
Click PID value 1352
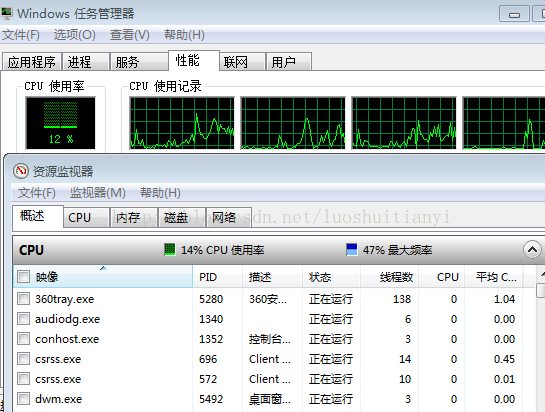211,339
